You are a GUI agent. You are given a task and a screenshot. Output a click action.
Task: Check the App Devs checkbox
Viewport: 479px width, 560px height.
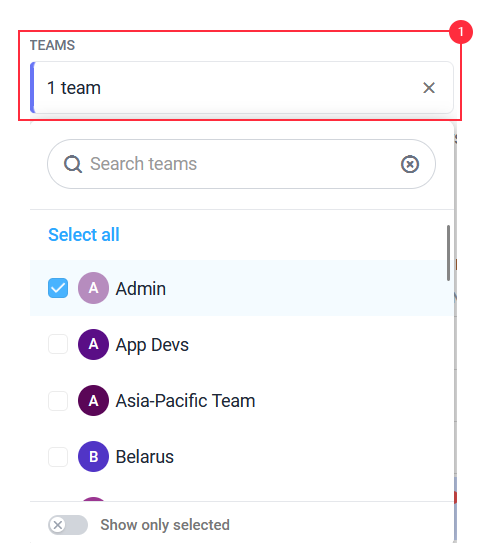[x=58, y=344]
